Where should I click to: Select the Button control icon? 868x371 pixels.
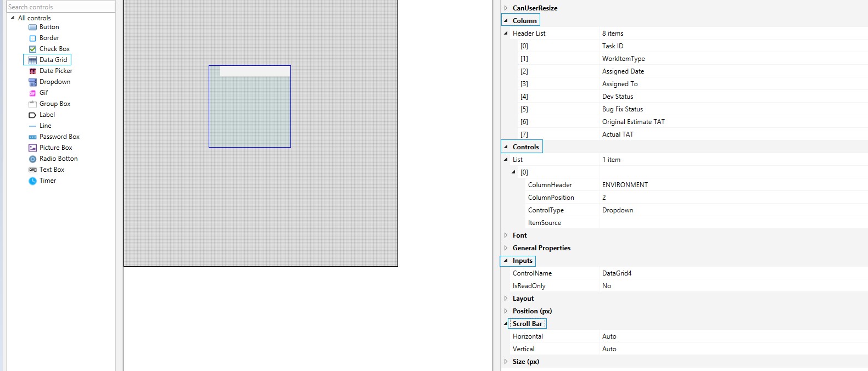[32, 27]
